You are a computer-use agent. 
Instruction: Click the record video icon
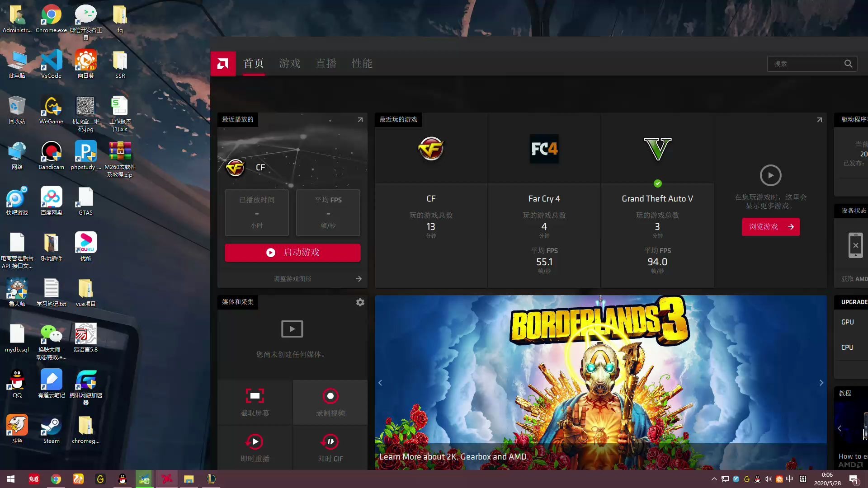point(330,396)
